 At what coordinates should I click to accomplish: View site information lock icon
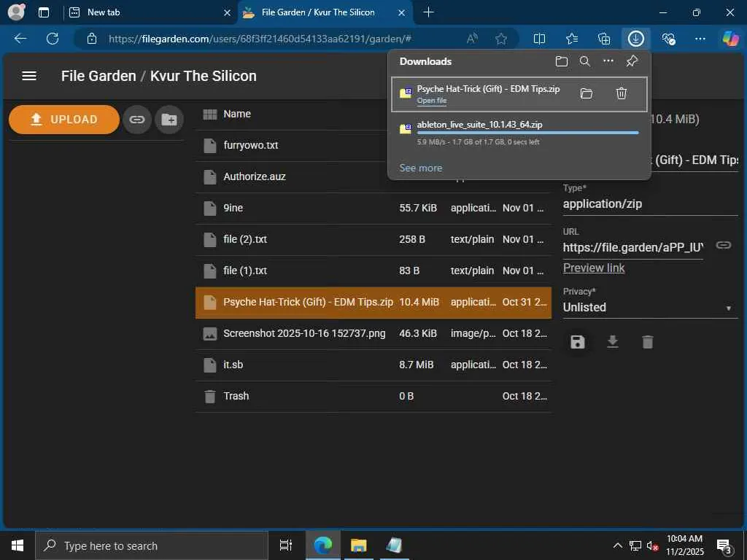(92, 39)
